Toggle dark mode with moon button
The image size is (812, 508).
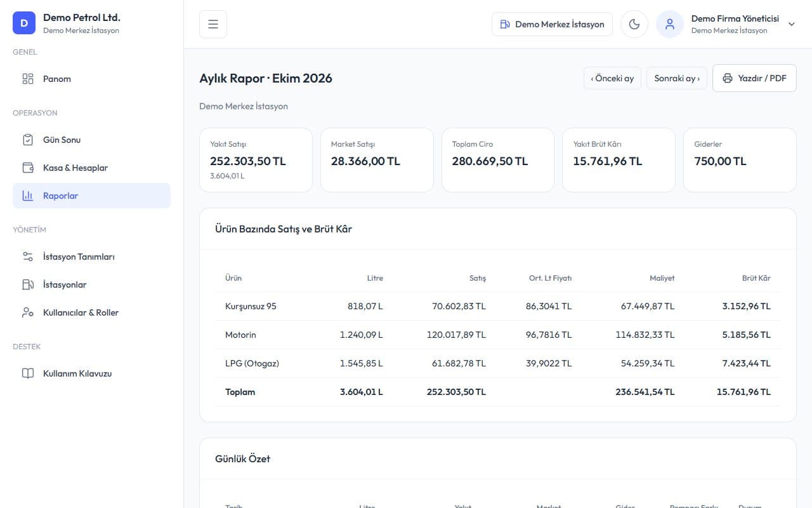coord(634,24)
